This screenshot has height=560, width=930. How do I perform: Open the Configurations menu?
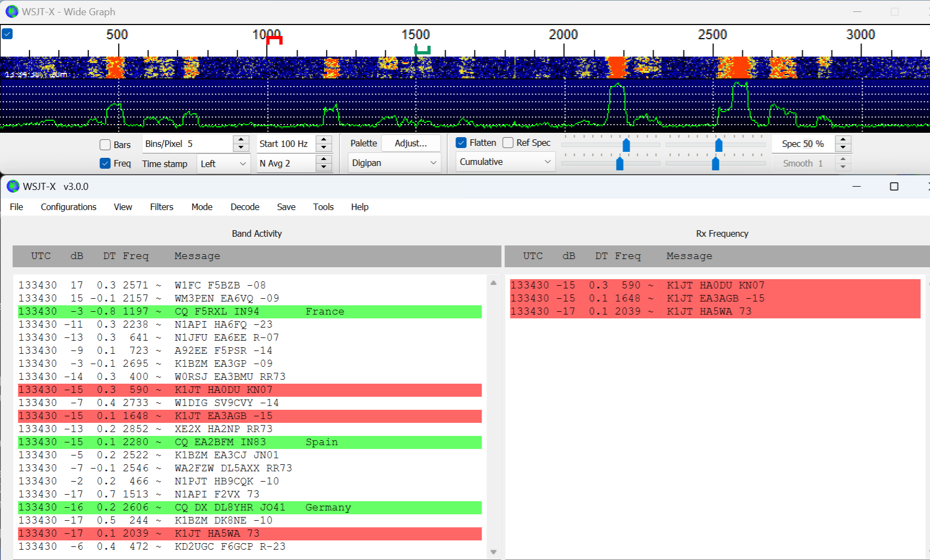69,207
